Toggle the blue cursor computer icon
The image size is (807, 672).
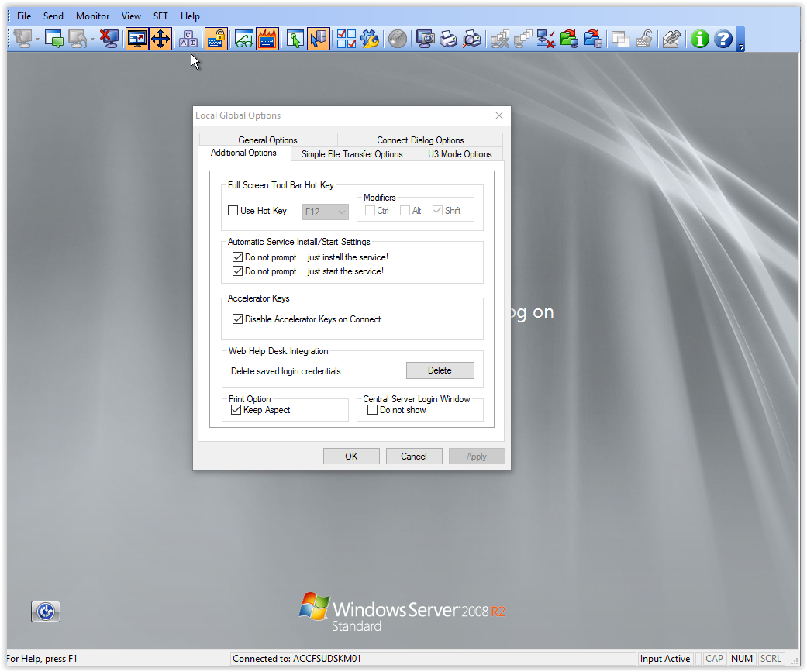319,39
